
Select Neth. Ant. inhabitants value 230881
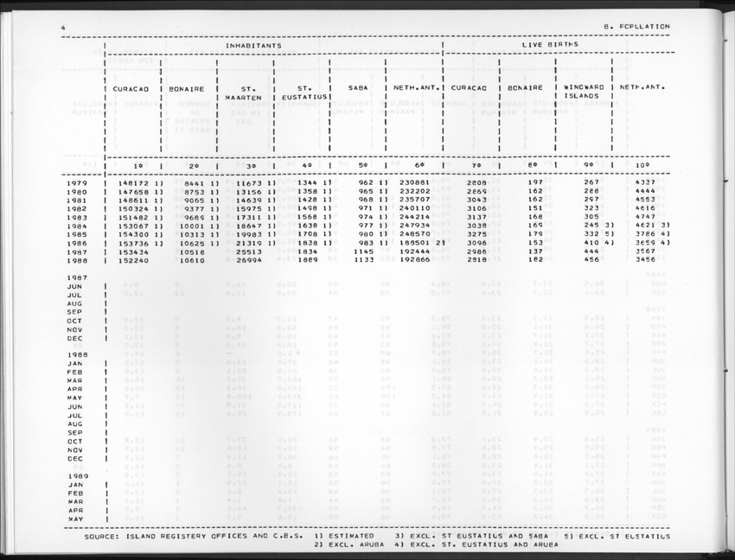point(414,183)
